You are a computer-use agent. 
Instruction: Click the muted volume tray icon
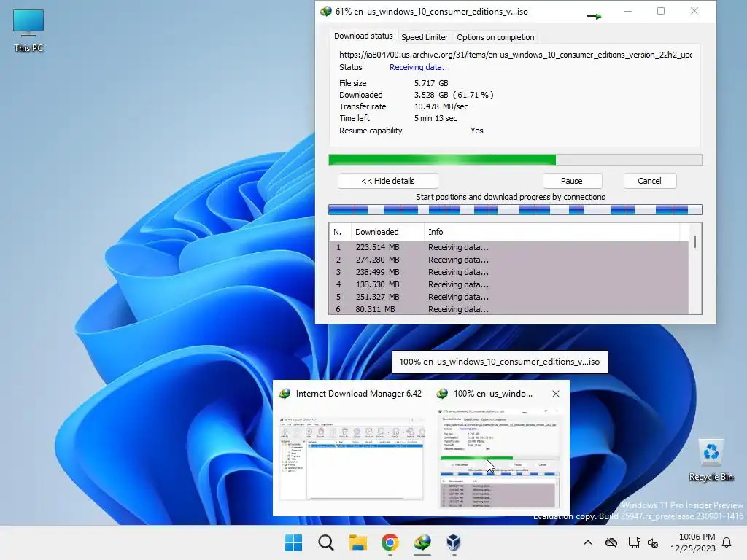coord(653,542)
